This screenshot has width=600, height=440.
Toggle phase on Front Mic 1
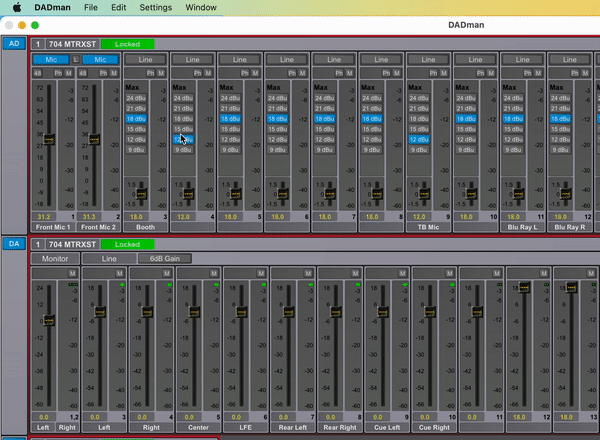pyautogui.click(x=58, y=73)
